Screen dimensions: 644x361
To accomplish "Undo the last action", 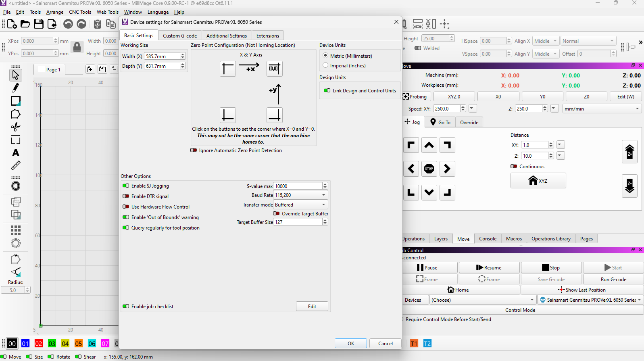I will click(x=68, y=24).
